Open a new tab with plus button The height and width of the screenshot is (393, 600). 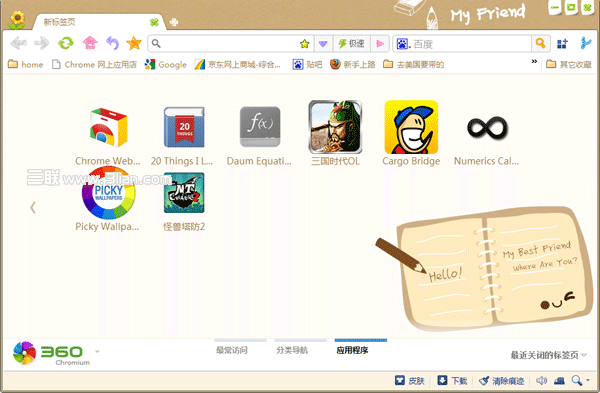tap(174, 22)
